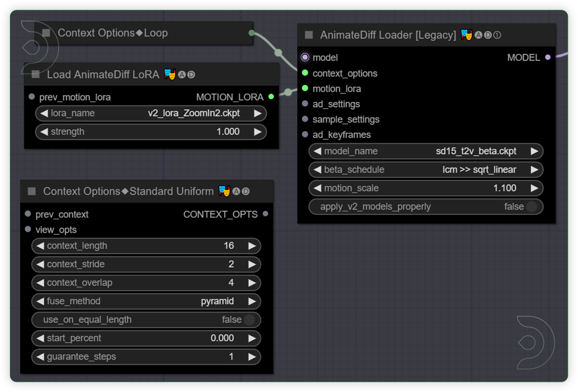Click the model input socket

pyautogui.click(x=305, y=58)
